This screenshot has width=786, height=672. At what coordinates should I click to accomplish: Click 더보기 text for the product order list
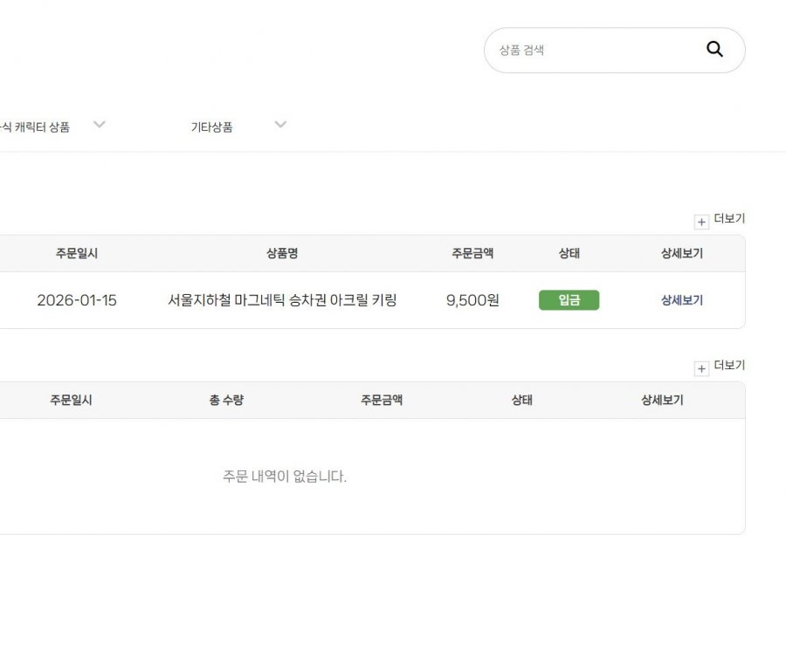click(729, 219)
